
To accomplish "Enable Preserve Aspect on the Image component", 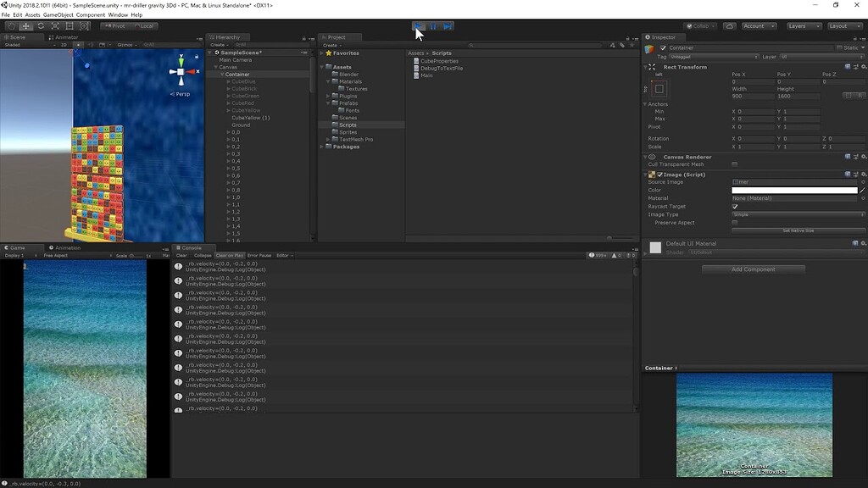I will [735, 223].
